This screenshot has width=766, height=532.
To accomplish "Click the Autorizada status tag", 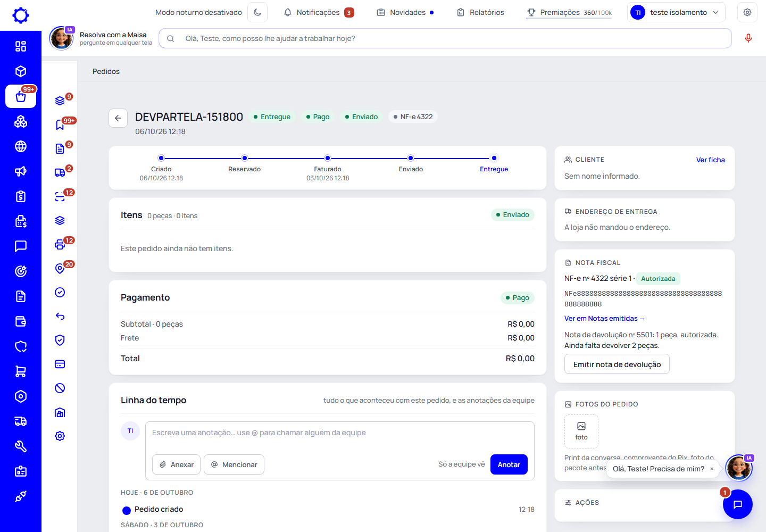I will coord(658,279).
